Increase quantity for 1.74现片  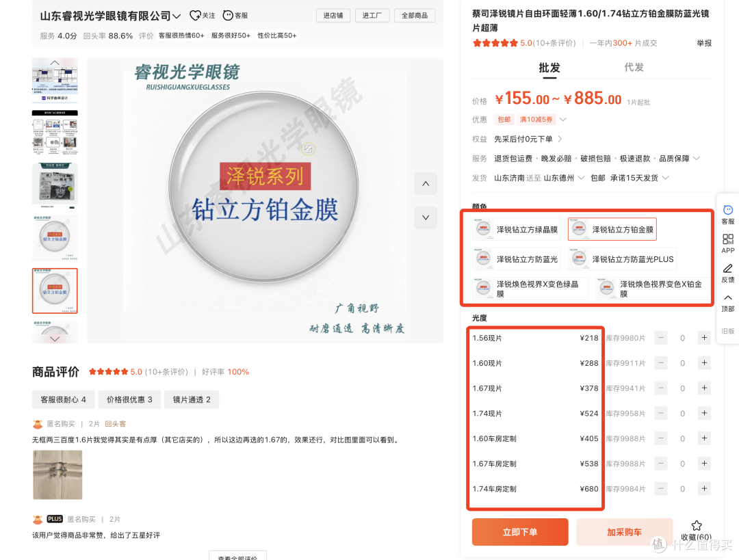(704, 413)
